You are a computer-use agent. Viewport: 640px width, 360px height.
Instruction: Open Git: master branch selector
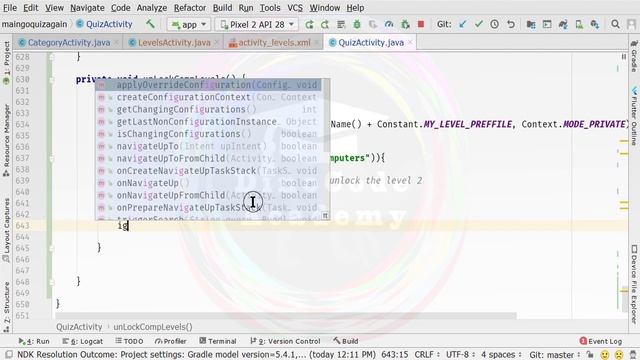[x=555, y=354]
